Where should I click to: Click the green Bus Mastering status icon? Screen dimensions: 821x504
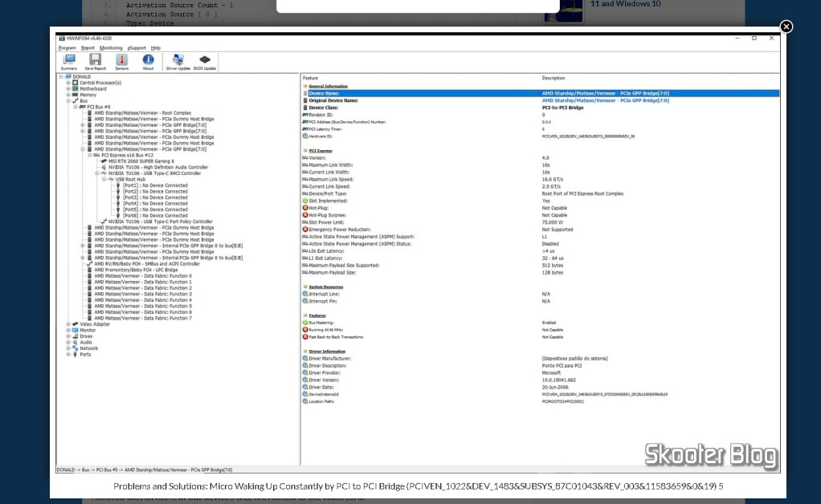click(x=305, y=323)
